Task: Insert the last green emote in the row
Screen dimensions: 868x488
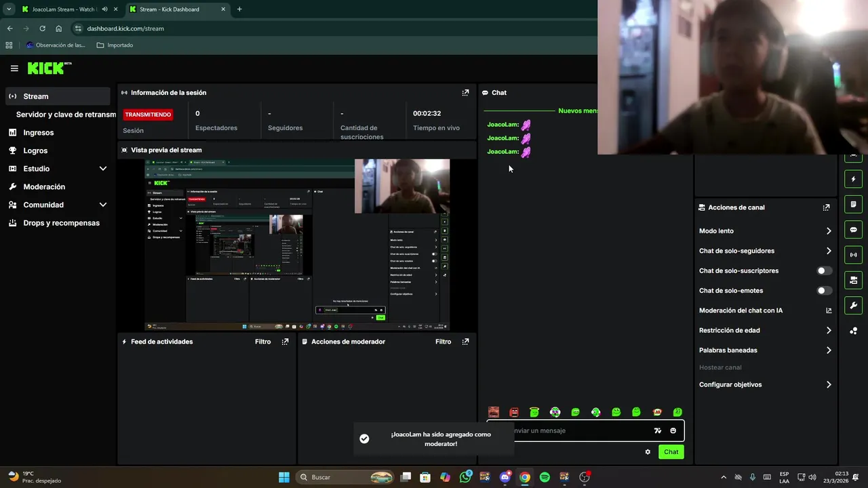Action: pos(677,412)
